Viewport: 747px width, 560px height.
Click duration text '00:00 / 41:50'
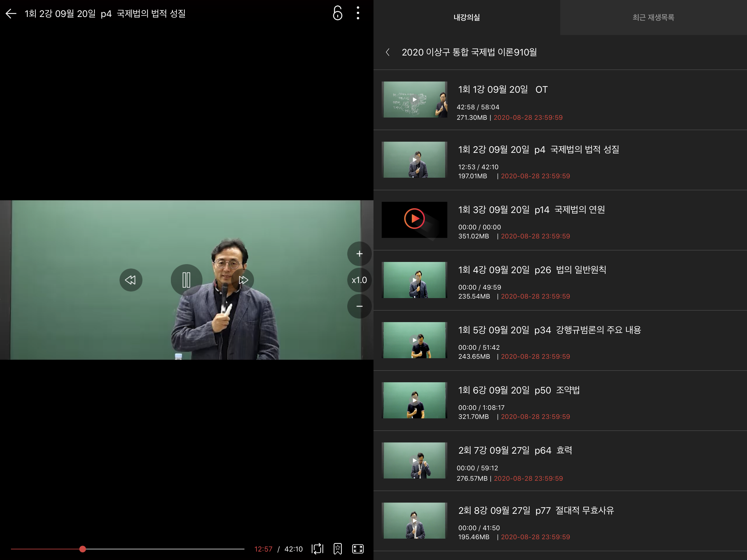tap(479, 527)
